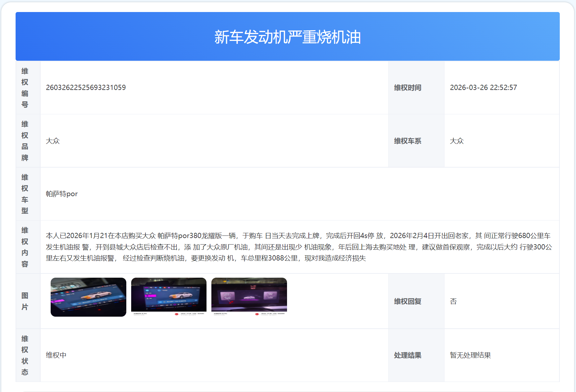Click the 维权品牌 row label
Screen dimensions: 576x392
(x=25, y=141)
